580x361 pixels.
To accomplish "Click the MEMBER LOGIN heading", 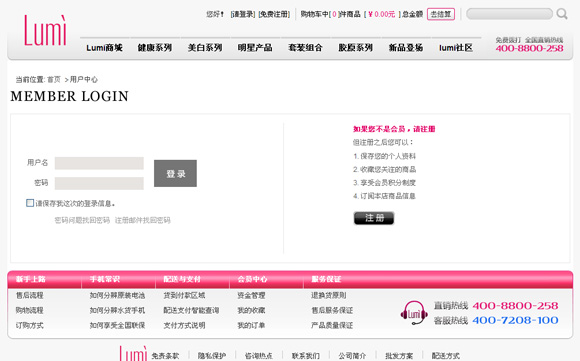I will click(70, 96).
